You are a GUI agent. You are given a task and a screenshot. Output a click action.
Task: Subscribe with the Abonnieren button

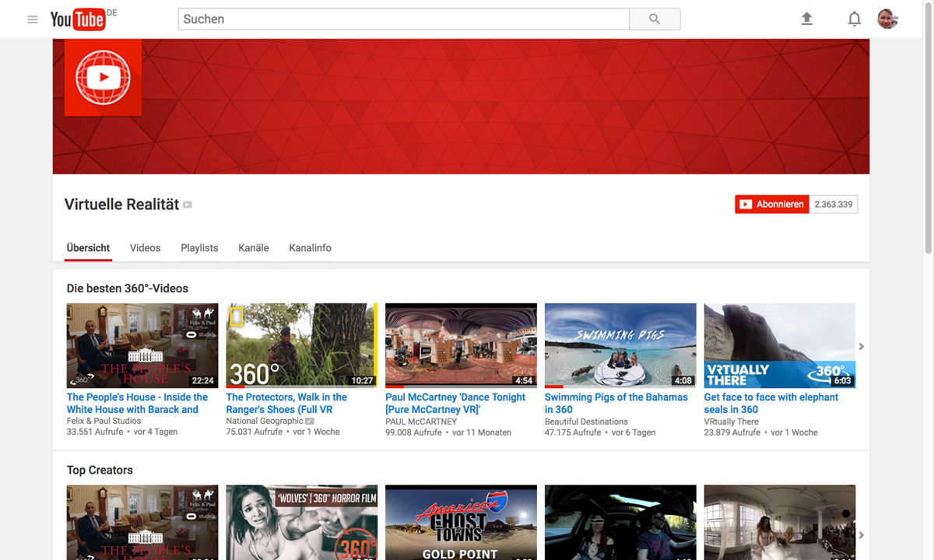[771, 205]
